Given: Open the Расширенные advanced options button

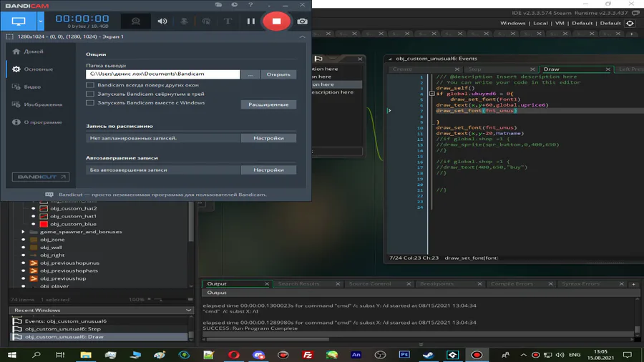Looking at the screenshot, I should [268, 104].
